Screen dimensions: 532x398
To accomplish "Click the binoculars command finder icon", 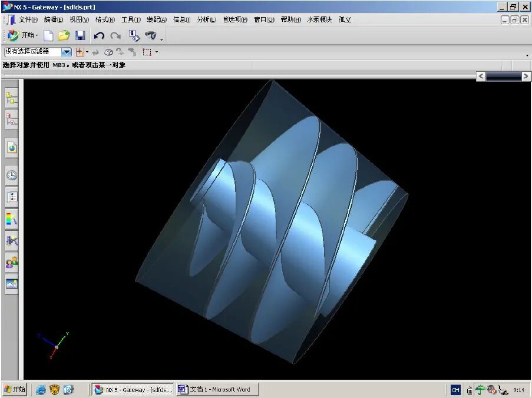I will [151, 35].
